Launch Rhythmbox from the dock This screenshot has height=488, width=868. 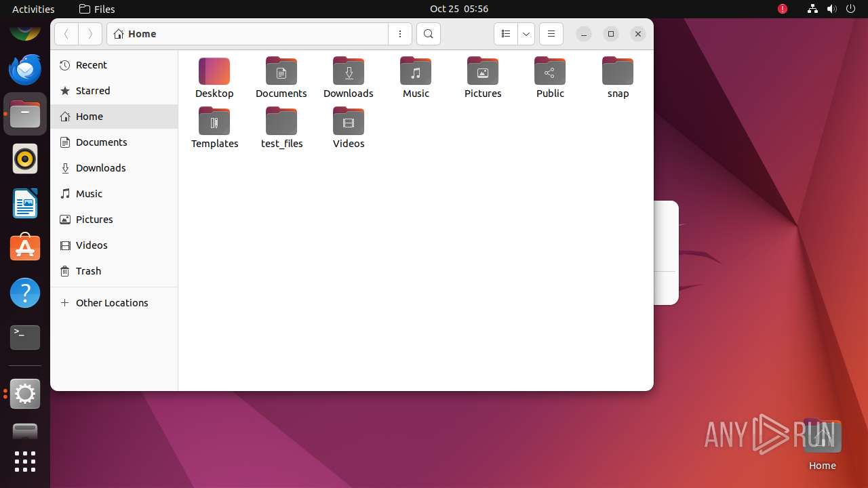pyautogui.click(x=25, y=159)
